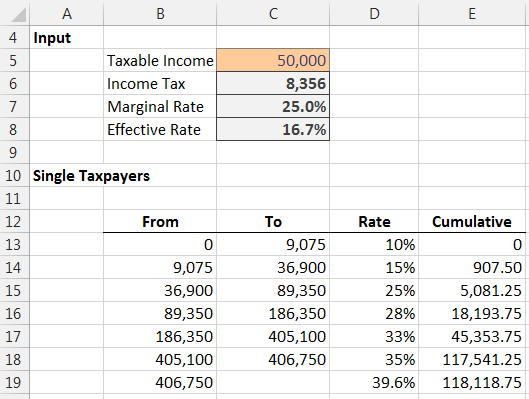The height and width of the screenshot is (399, 529).
Task: Select row 10 header
Action: pos(15,175)
